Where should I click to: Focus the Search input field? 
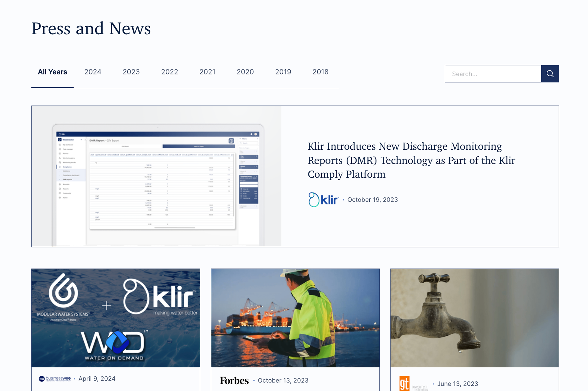coord(493,73)
